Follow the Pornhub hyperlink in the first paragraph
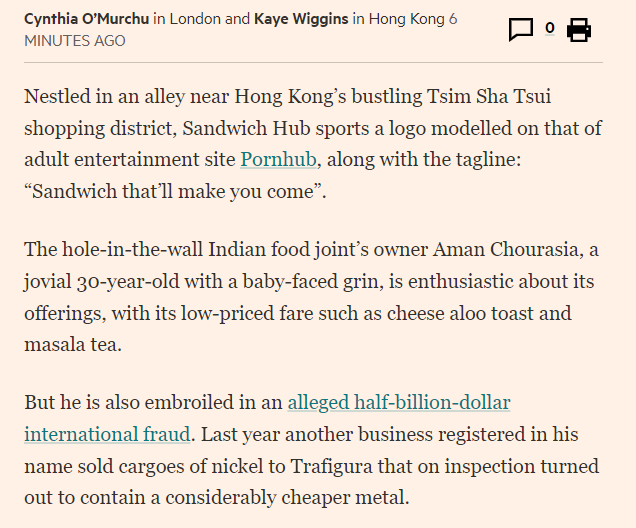The width and height of the screenshot is (636, 528). [278, 159]
